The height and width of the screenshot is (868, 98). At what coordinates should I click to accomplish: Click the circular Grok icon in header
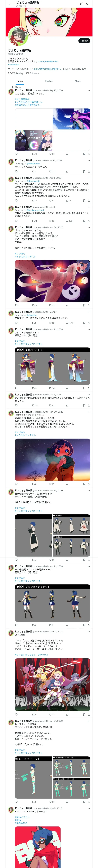(x=81, y=4)
